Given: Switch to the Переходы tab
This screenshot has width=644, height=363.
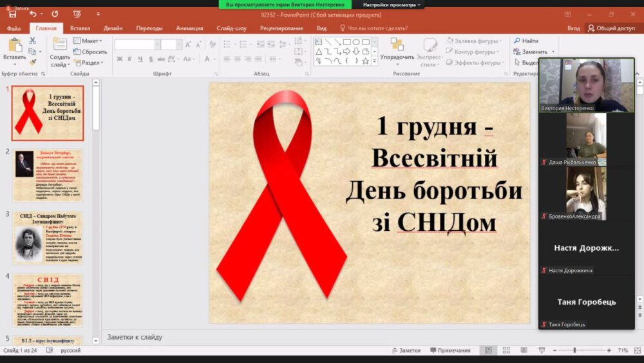Looking at the screenshot, I should pos(149,28).
